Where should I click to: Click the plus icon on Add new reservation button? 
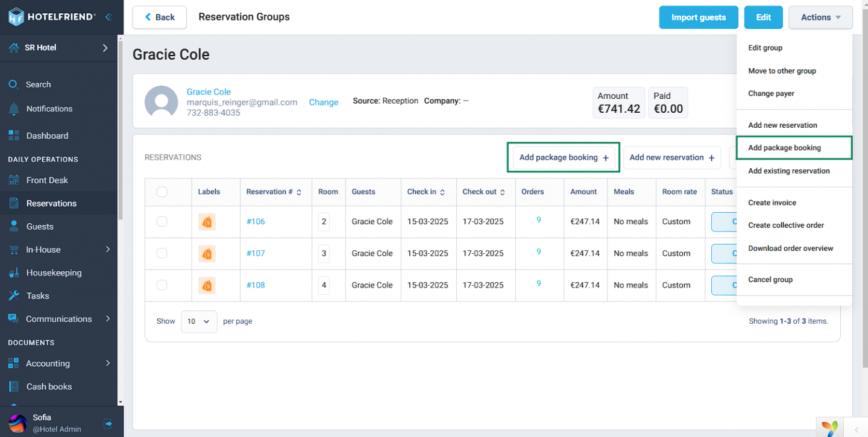[711, 158]
